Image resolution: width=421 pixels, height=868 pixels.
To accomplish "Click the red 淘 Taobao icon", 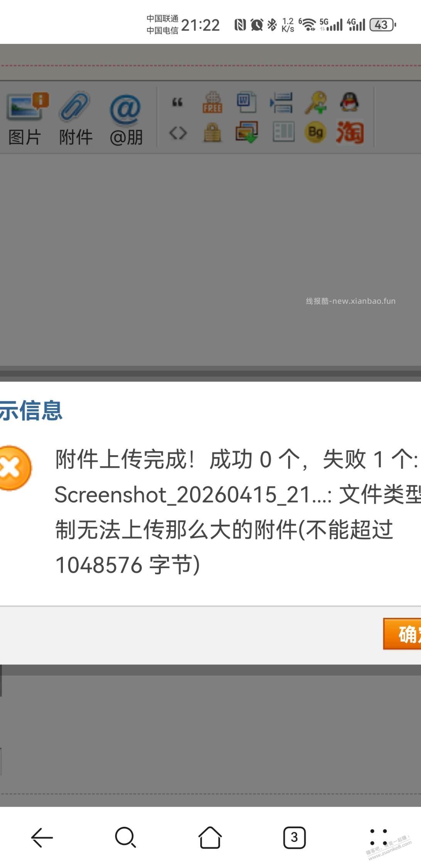I will pyautogui.click(x=350, y=132).
